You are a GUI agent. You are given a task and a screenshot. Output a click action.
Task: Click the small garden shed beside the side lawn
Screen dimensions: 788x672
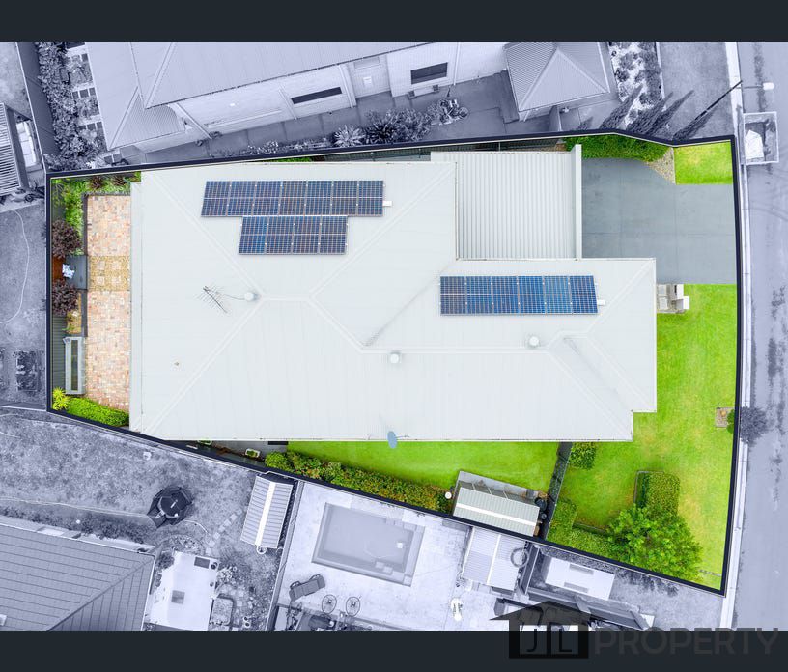coord(496,504)
